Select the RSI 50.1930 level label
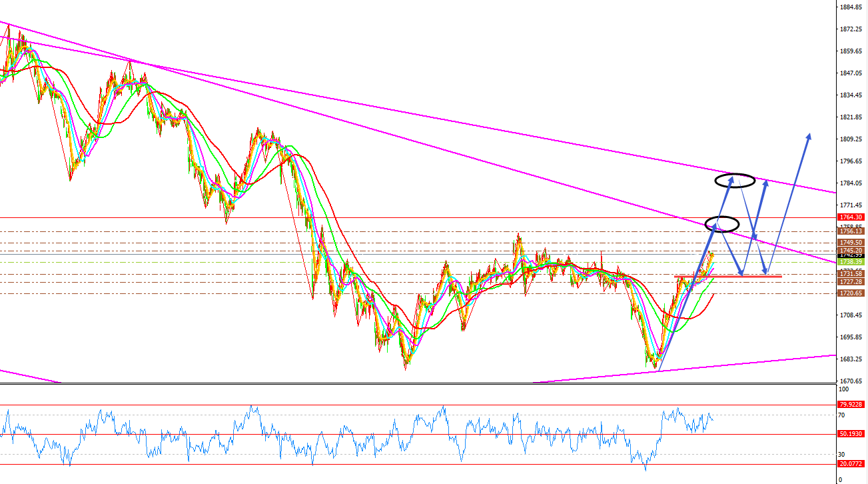 coord(851,434)
